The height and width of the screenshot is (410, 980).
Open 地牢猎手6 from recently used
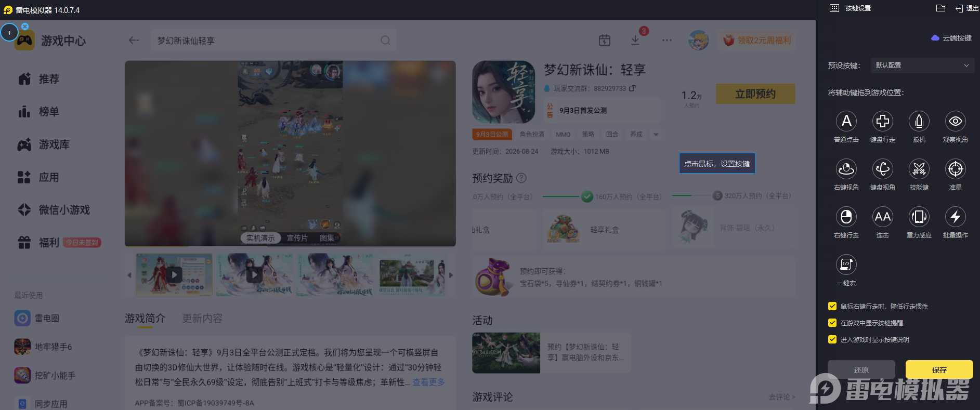click(x=43, y=347)
